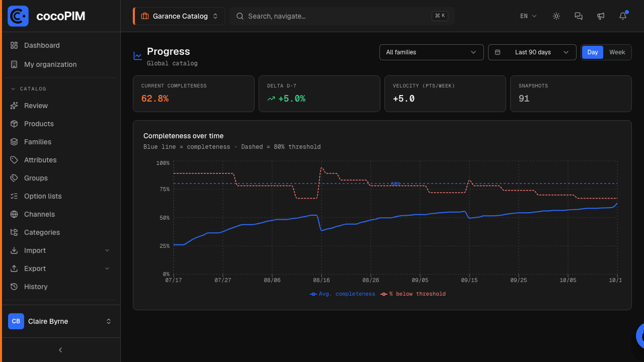
Task: Click the Delta D-7 +5.0% card
Action: pos(319,94)
